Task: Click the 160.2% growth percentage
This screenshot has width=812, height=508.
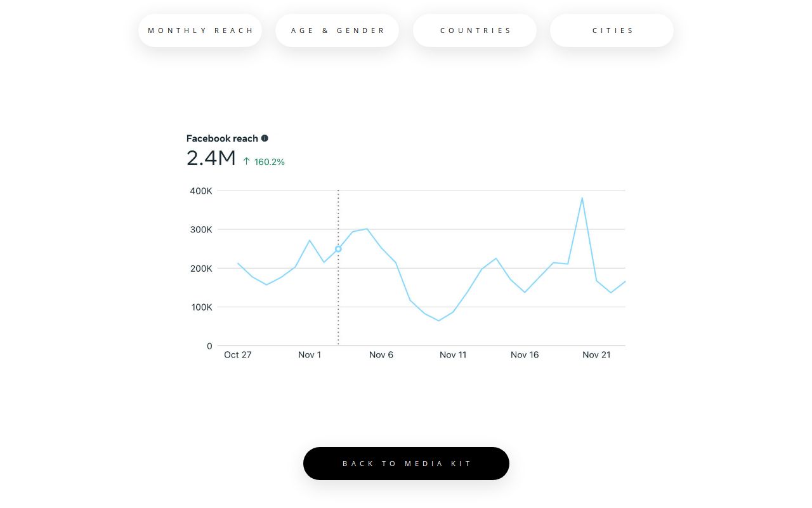Action: (269, 162)
